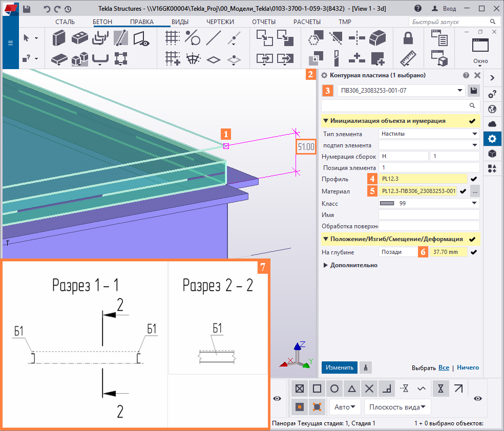Open the Авто snap depth dropdown
This screenshot has height=431, width=504.
pyautogui.click(x=345, y=407)
